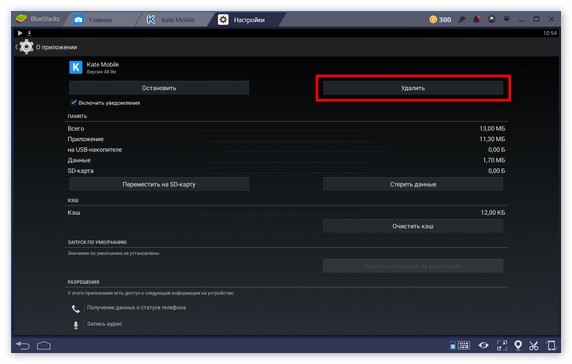Open the notifications bell icon

coord(477,19)
